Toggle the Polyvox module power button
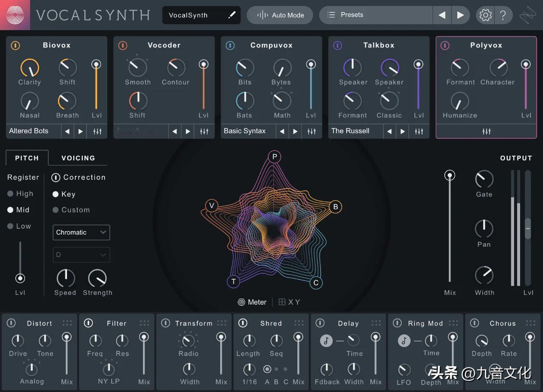The image size is (543, 392). coord(445,45)
